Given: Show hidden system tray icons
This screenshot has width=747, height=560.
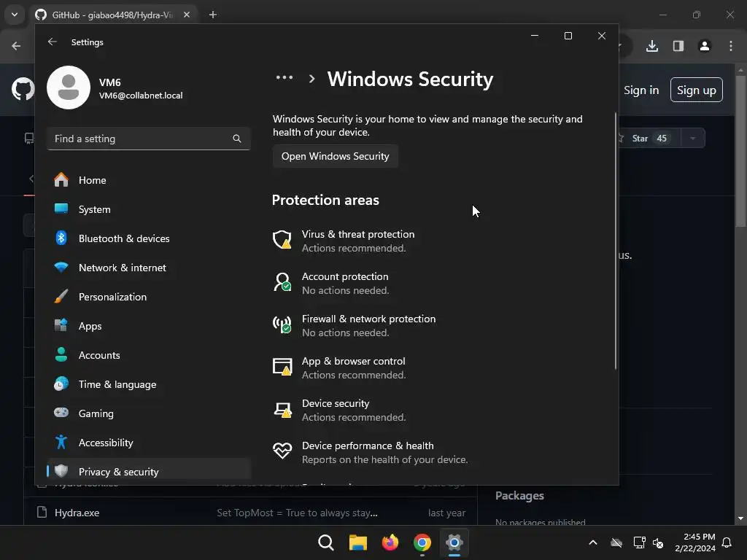Looking at the screenshot, I should coord(593,542).
